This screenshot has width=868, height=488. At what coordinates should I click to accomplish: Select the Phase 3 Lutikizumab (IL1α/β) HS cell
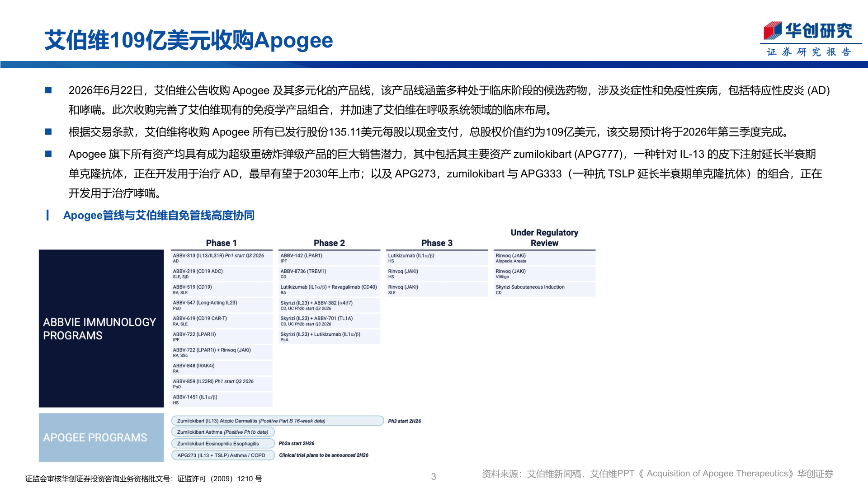(x=437, y=258)
